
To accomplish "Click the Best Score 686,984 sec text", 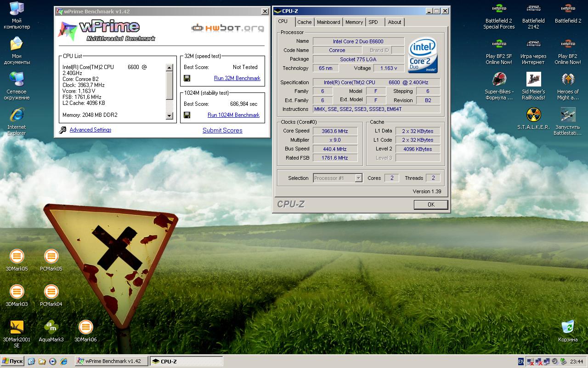I will 243,104.
